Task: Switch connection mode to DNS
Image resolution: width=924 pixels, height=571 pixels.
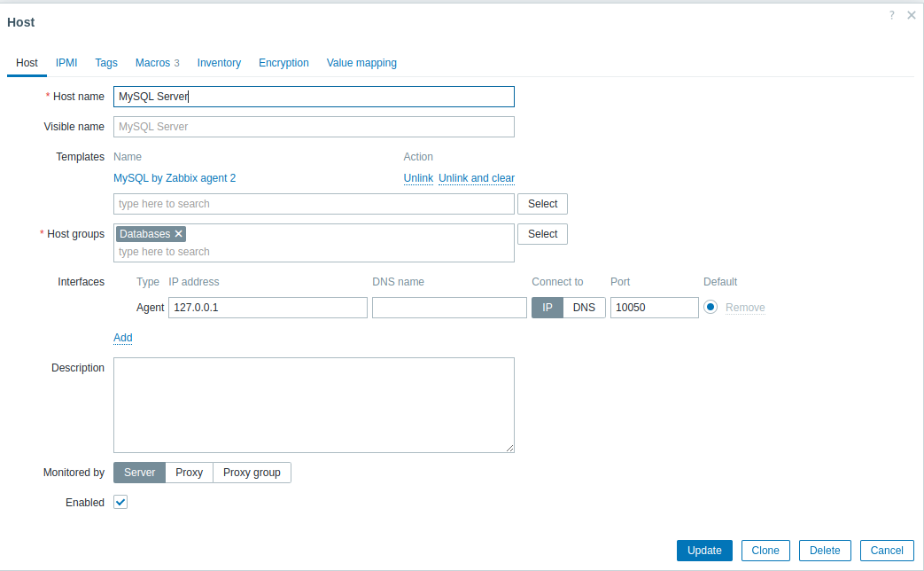Action: (x=584, y=308)
